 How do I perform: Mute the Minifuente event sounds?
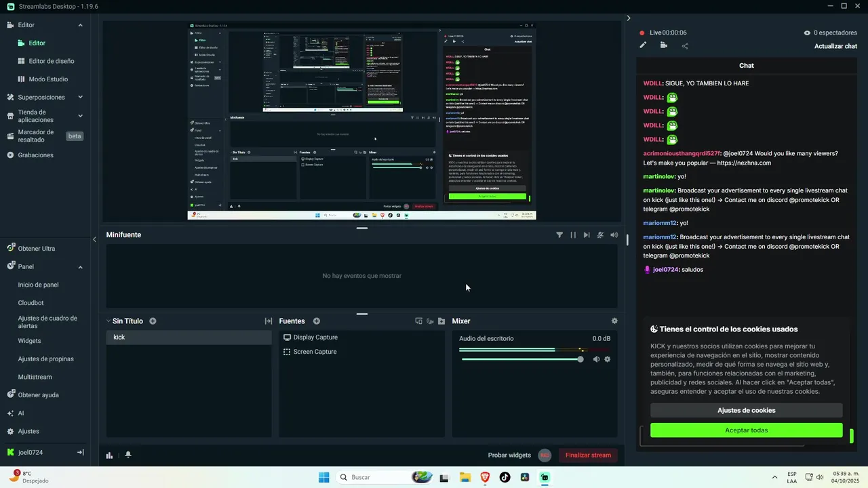tap(614, 235)
